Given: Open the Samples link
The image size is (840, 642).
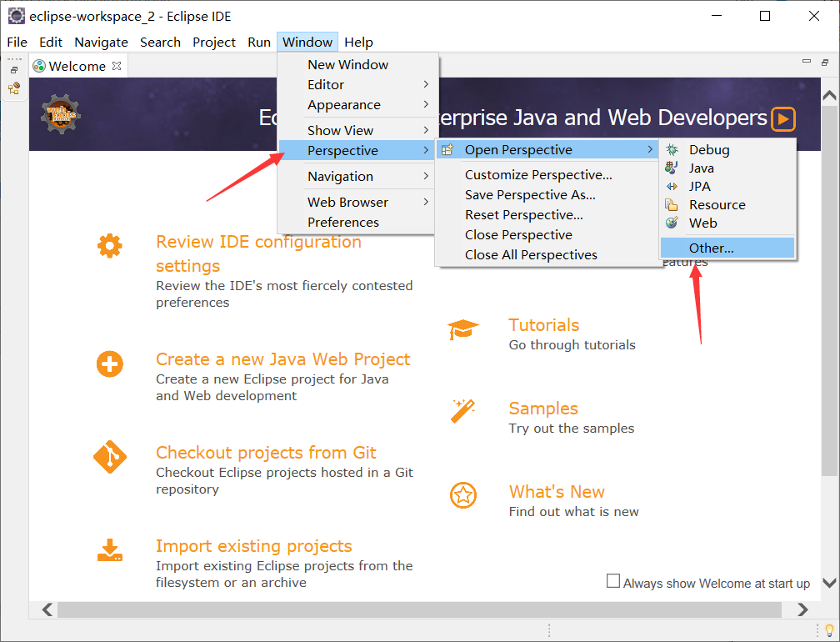Looking at the screenshot, I should click(543, 409).
